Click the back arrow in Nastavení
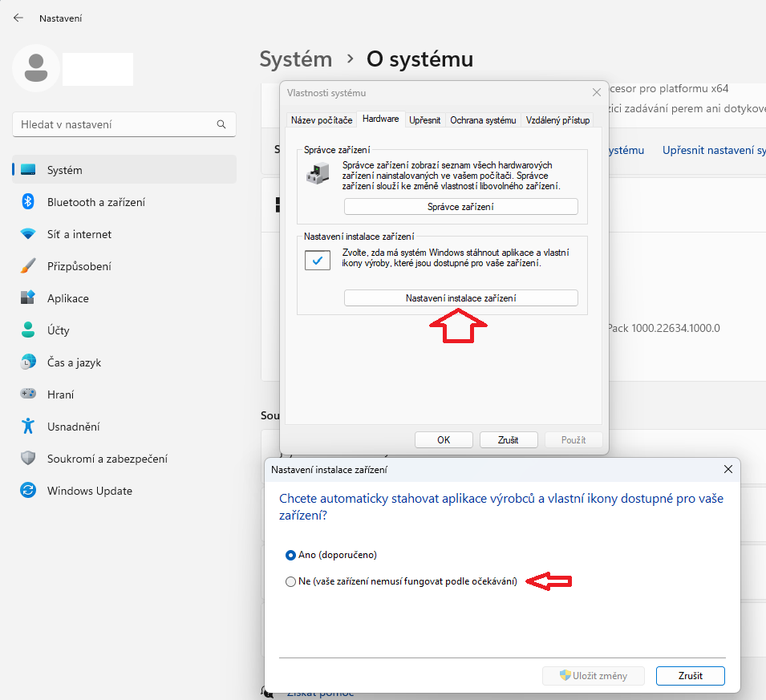The image size is (766, 700). (x=18, y=18)
